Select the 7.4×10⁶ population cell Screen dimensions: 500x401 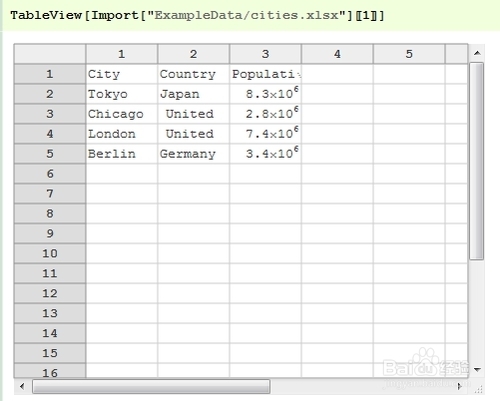click(265, 134)
